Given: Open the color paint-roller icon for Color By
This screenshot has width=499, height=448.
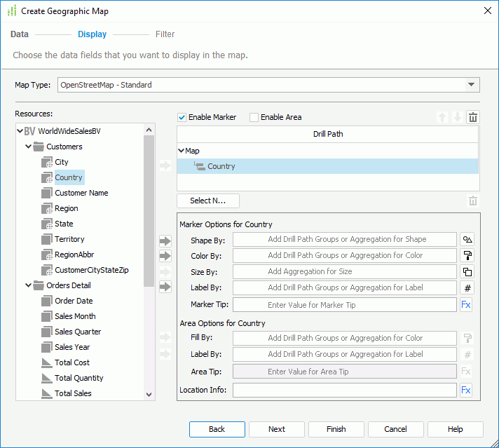Looking at the screenshot, I should (x=467, y=256).
